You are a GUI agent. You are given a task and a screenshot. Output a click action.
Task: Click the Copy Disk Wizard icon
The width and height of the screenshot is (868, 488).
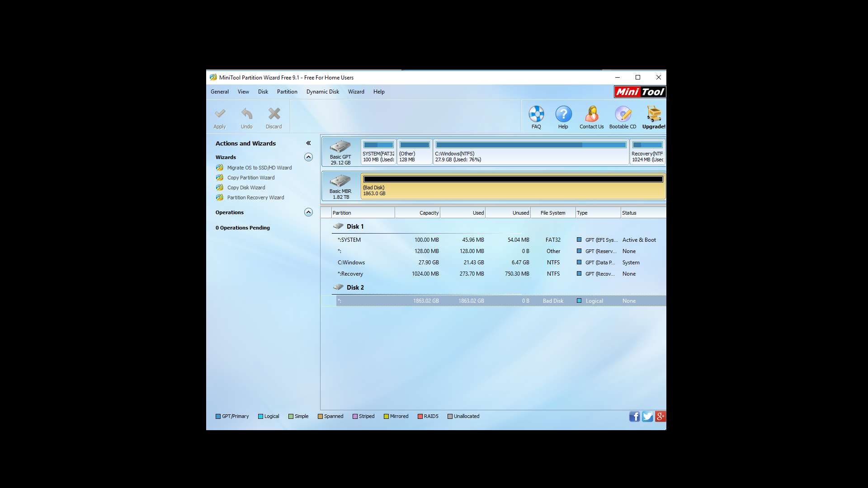coord(220,188)
